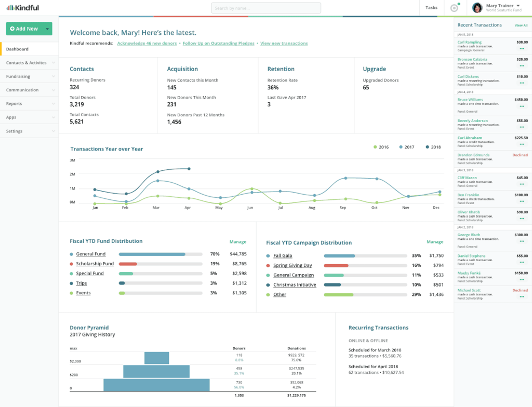Screen dimensions: 532x407
Task: Open the Mary Trainer account menu caret
Action: point(518,6)
